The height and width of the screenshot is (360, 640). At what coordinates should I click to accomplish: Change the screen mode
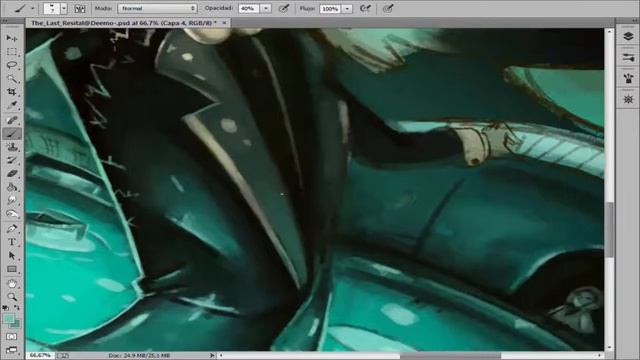11,350
